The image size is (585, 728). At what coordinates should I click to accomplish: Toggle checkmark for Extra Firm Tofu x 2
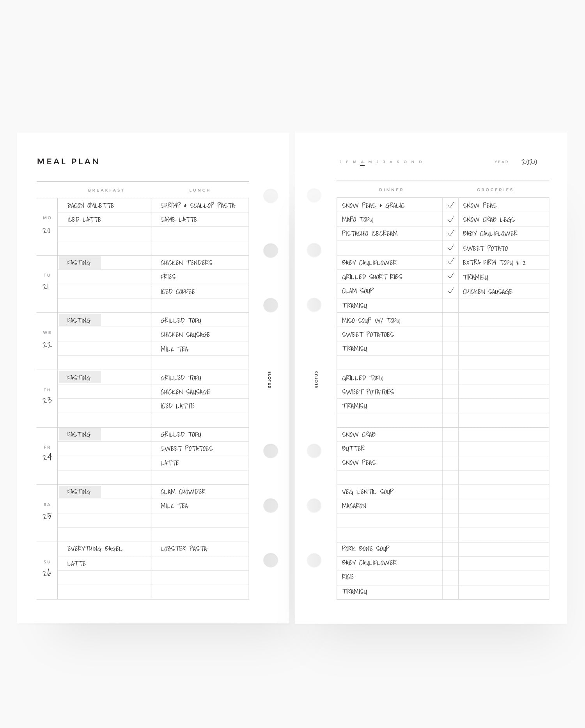450,262
